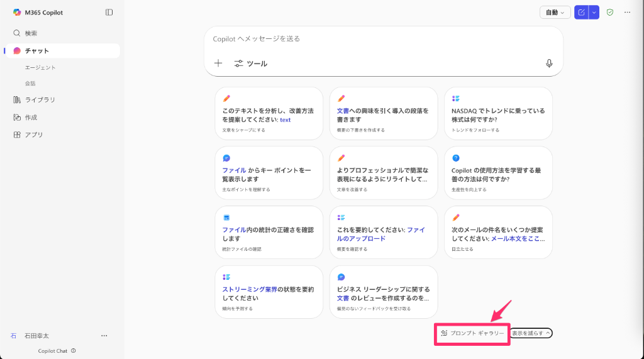Image resolution: width=644 pixels, height=359 pixels.
Task: Start a new chat with compose icon
Action: coord(581,12)
